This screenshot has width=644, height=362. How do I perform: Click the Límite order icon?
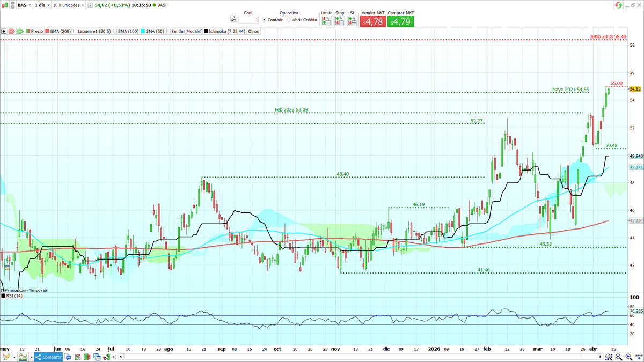pyautogui.click(x=326, y=21)
